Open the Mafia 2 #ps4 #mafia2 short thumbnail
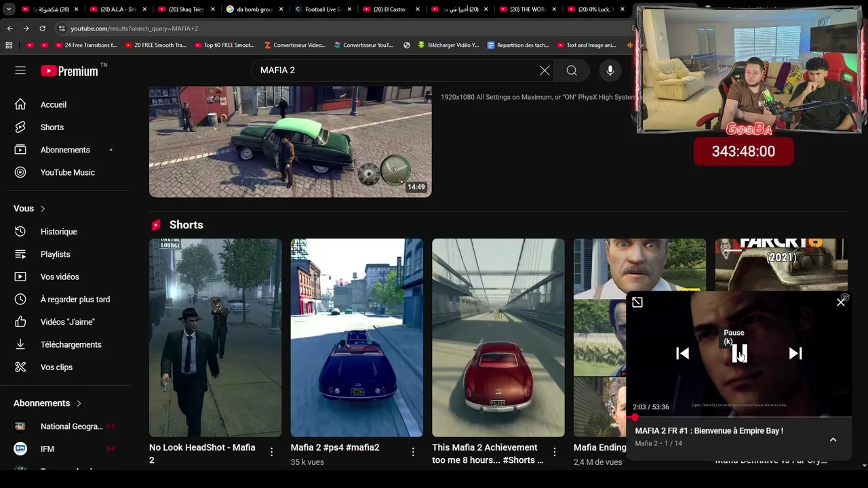868x488 pixels. coord(357,338)
